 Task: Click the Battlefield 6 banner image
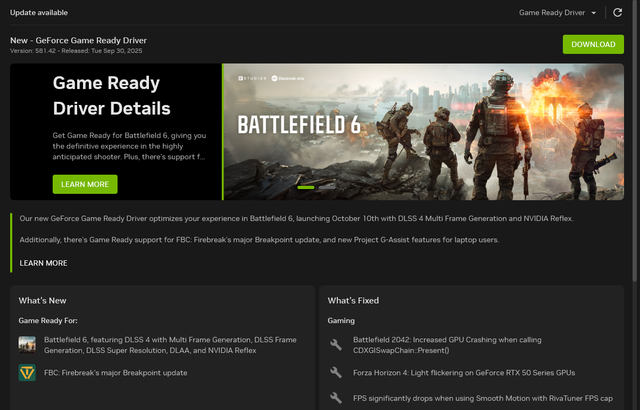[423, 132]
